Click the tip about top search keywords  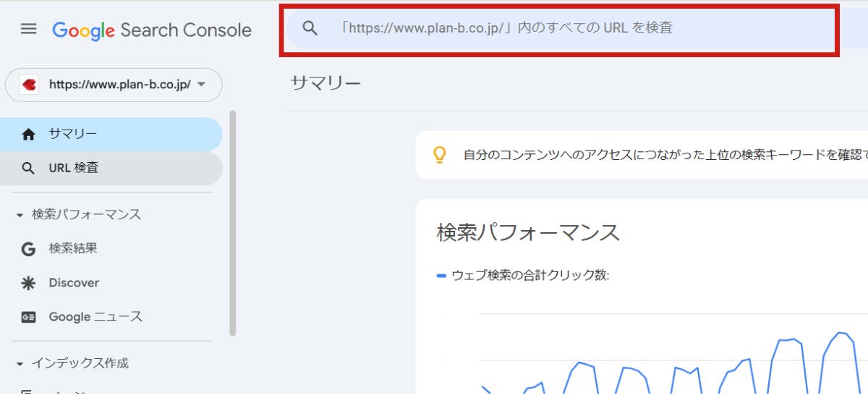665,155
